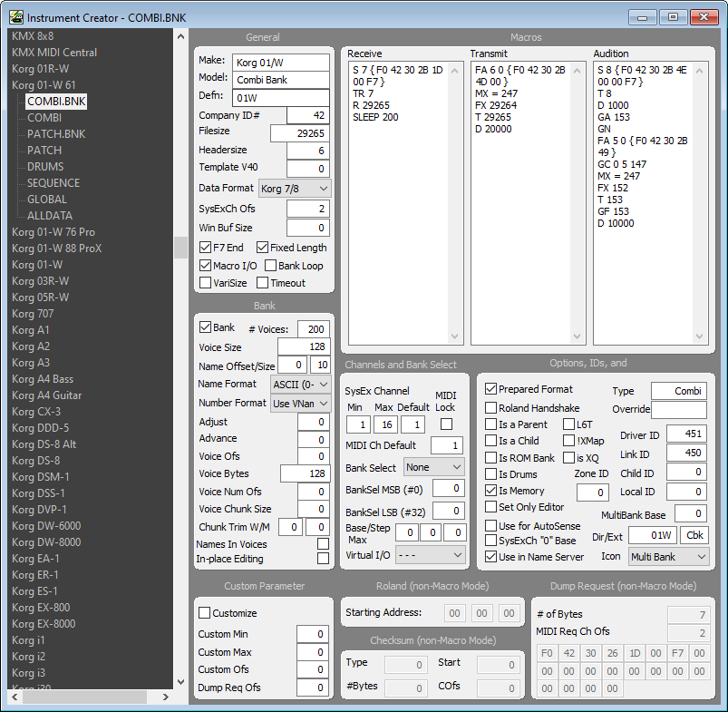Check the L6T checkbox
The height and width of the screenshot is (712, 728).
click(568, 424)
